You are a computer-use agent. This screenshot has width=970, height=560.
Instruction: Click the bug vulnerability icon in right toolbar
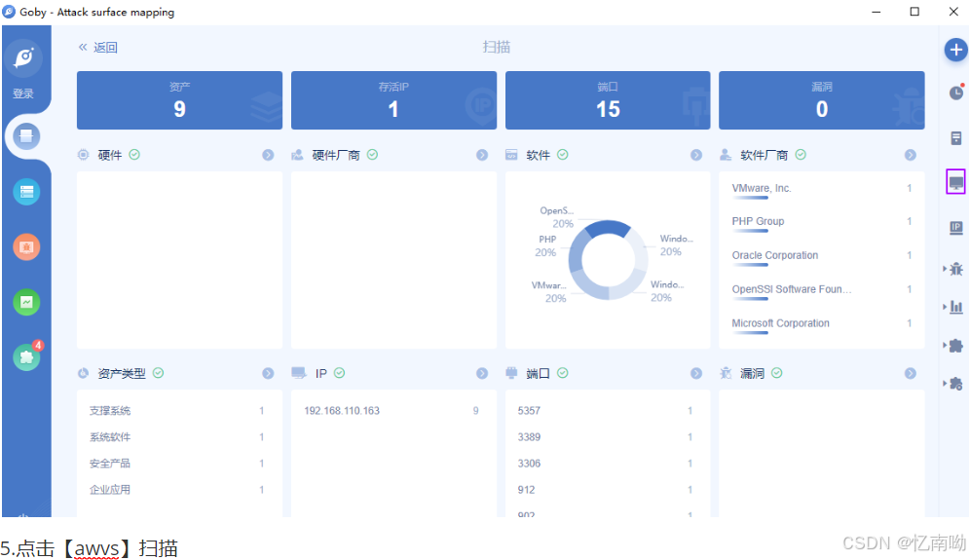pyautogui.click(x=955, y=269)
